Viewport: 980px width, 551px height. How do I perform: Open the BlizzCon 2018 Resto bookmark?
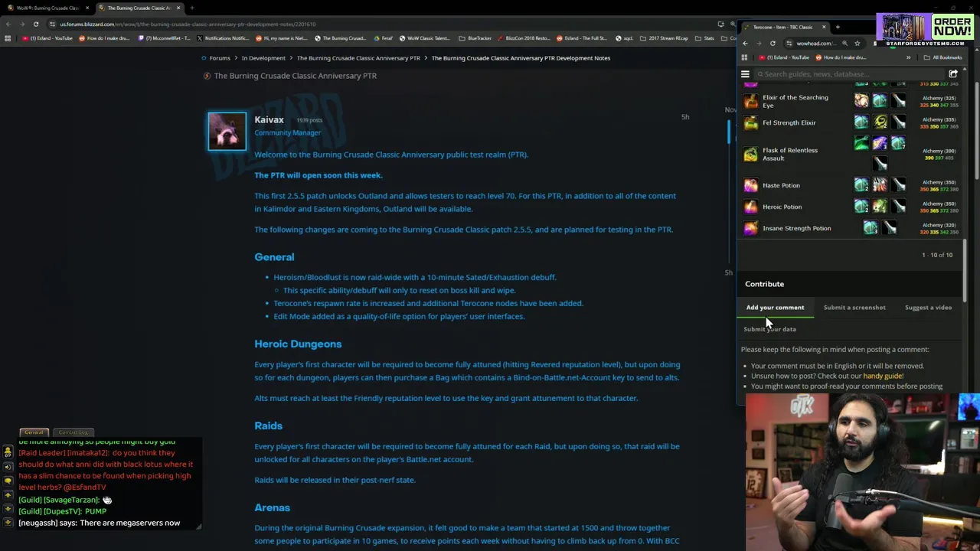(524, 37)
